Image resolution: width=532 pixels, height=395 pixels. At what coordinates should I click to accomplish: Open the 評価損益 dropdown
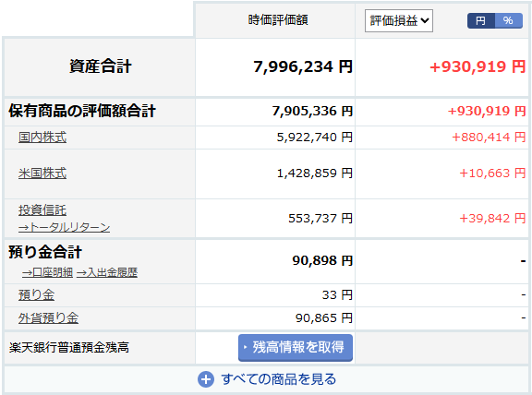(399, 20)
